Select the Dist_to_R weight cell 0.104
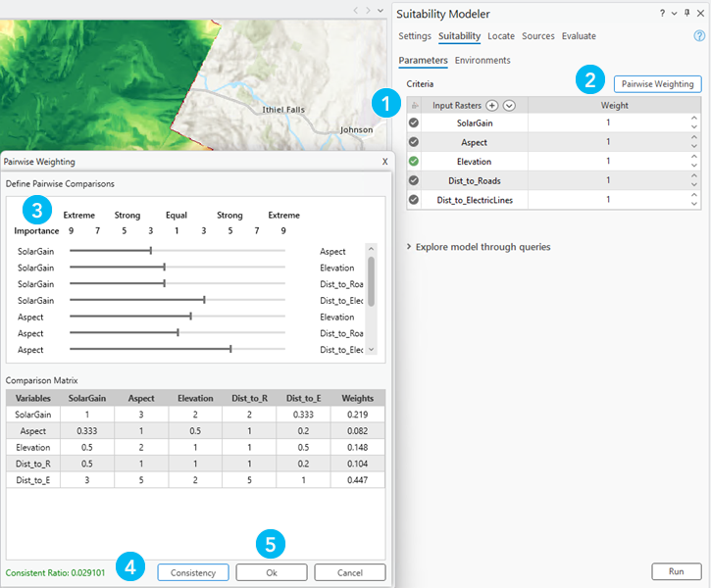 [357, 464]
